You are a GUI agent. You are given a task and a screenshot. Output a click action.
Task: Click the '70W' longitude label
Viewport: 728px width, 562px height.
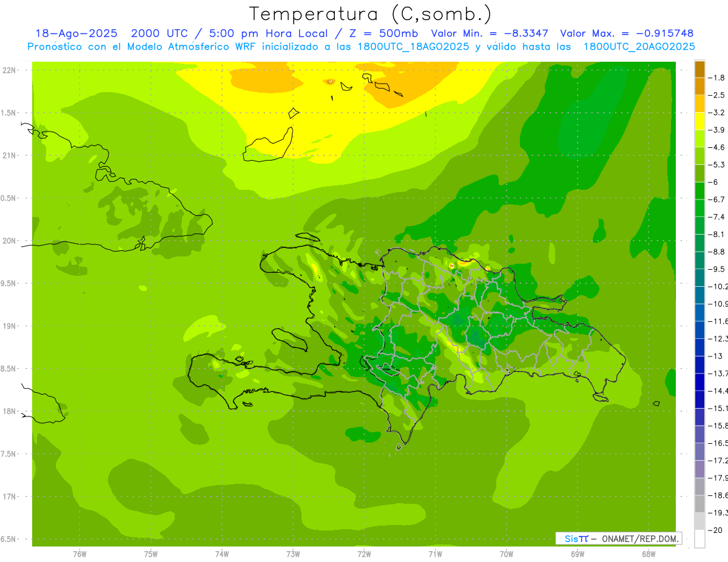coord(507,554)
